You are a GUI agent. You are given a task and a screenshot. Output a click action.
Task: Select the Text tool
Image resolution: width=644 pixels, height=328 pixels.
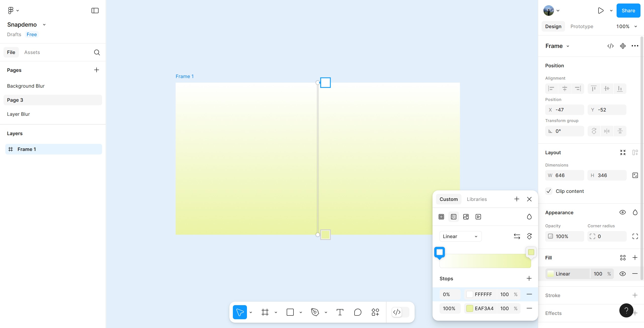(340, 312)
